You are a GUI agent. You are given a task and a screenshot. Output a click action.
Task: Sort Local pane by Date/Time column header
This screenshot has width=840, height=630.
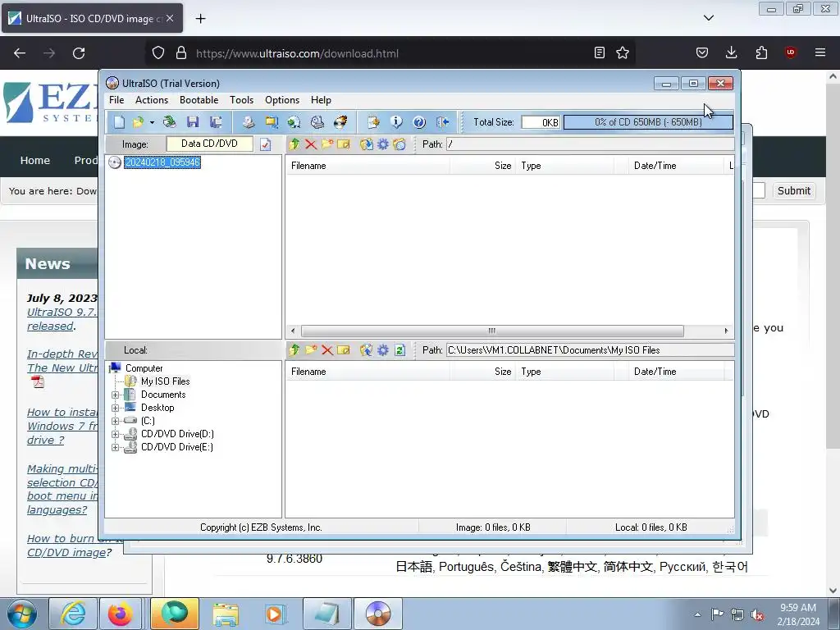674,372
